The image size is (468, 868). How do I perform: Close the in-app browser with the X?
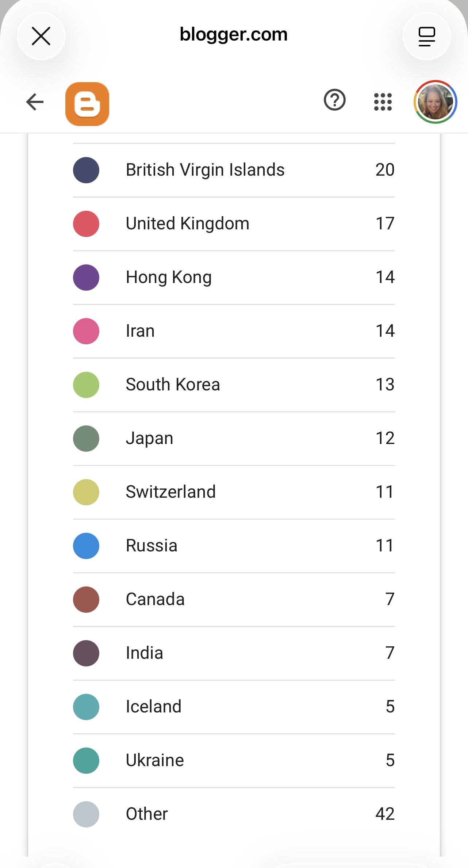(x=41, y=36)
